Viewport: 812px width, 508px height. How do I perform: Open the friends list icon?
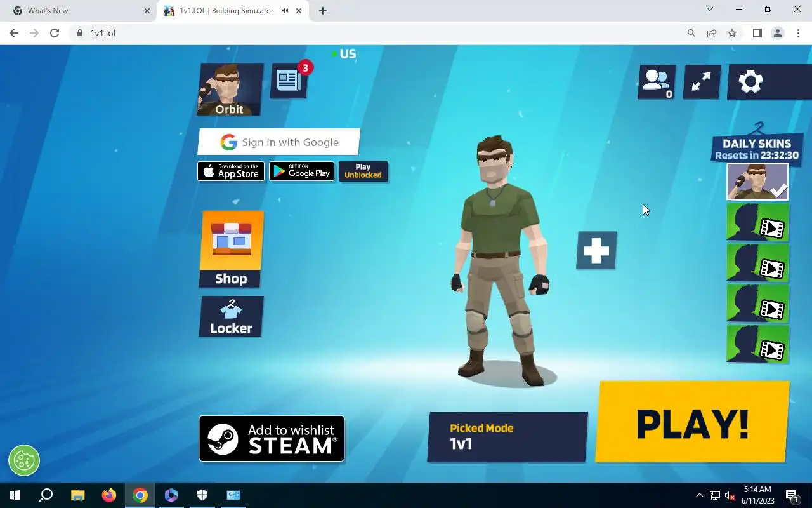click(657, 82)
